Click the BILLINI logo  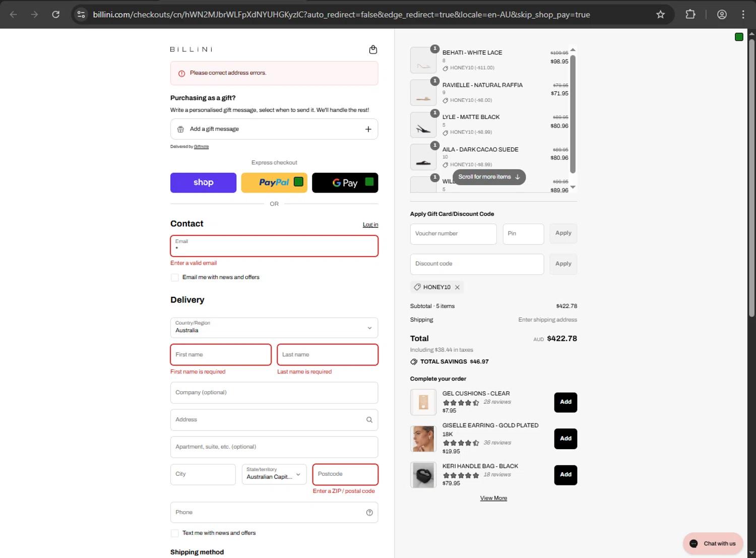coord(191,49)
